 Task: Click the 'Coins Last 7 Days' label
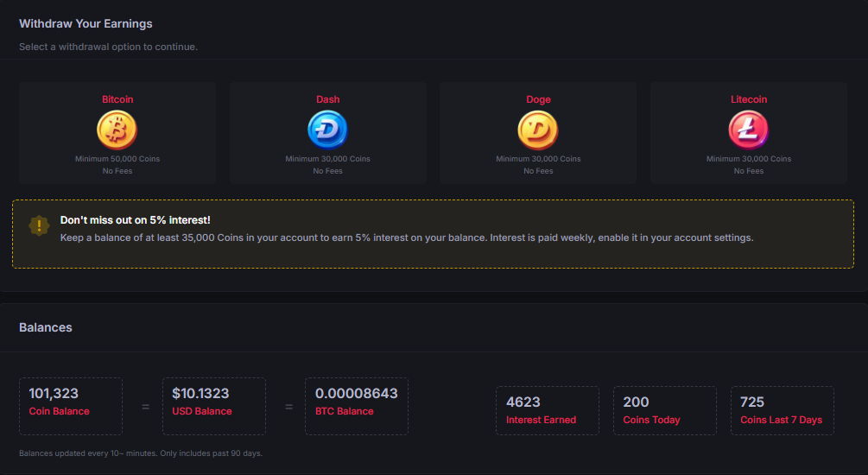781,420
